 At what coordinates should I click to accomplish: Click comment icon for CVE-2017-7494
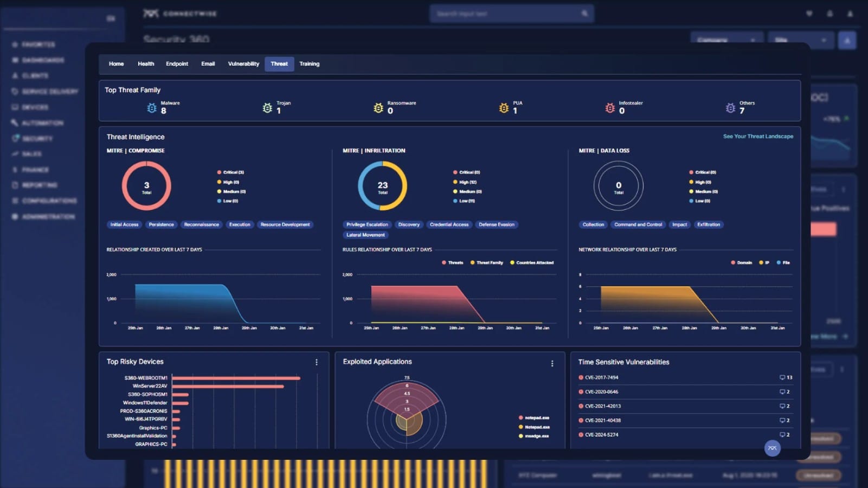[x=782, y=377]
